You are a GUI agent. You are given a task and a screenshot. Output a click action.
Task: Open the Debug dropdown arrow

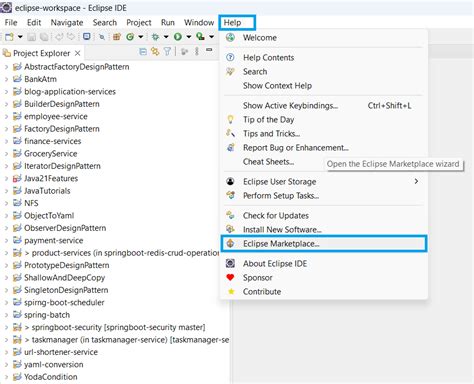coord(166,37)
